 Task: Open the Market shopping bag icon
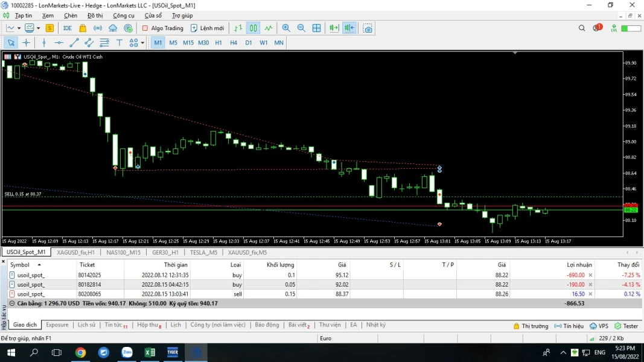83,28
